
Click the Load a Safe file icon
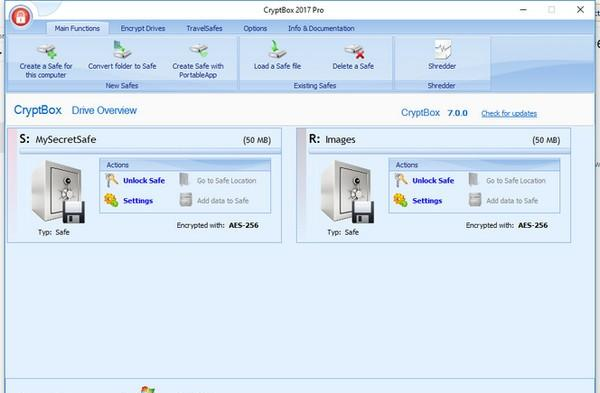pos(277,49)
